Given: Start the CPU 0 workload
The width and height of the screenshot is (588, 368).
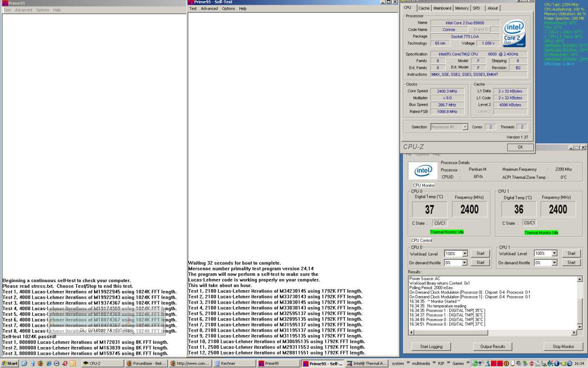Looking at the screenshot, I should pyautogui.click(x=480, y=254).
